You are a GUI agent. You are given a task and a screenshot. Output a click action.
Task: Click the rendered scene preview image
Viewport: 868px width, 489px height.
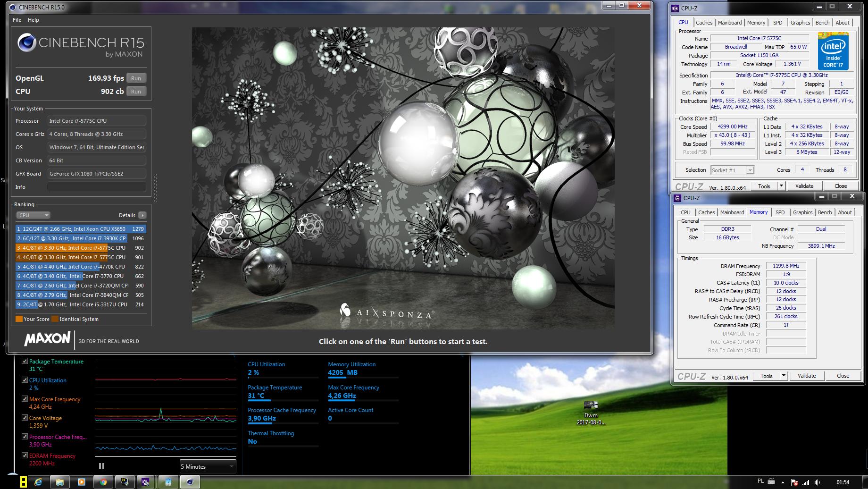pos(403,178)
